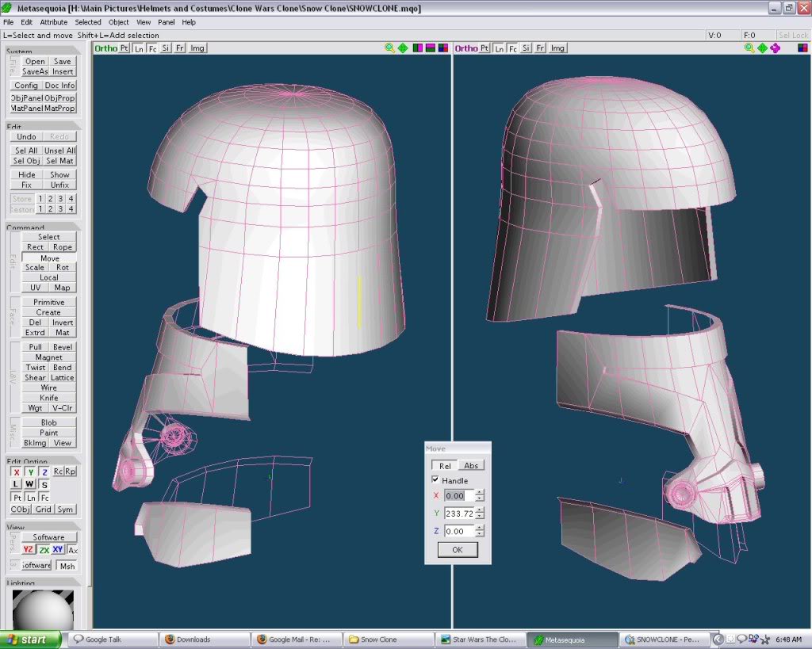Click the Undo button

click(x=26, y=136)
